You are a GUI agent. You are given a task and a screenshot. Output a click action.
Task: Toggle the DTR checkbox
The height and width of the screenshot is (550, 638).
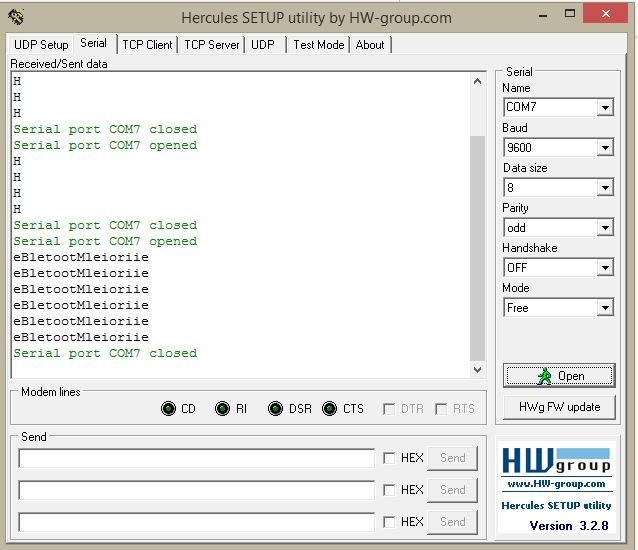(x=389, y=408)
